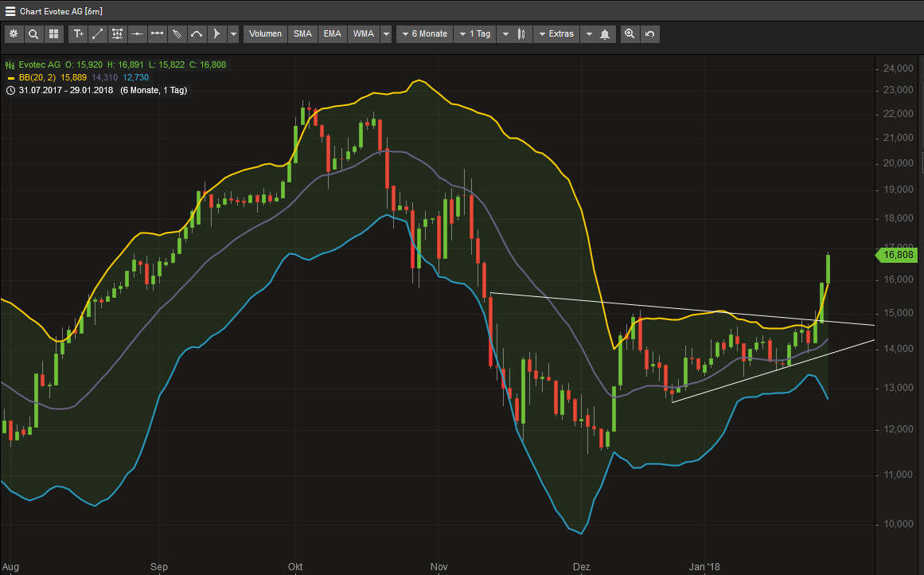Open the grid layout icon

[53, 34]
